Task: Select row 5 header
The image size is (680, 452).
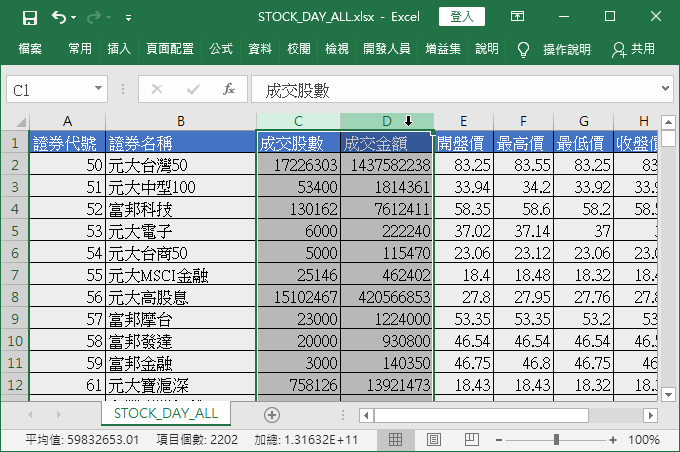Action: point(15,231)
